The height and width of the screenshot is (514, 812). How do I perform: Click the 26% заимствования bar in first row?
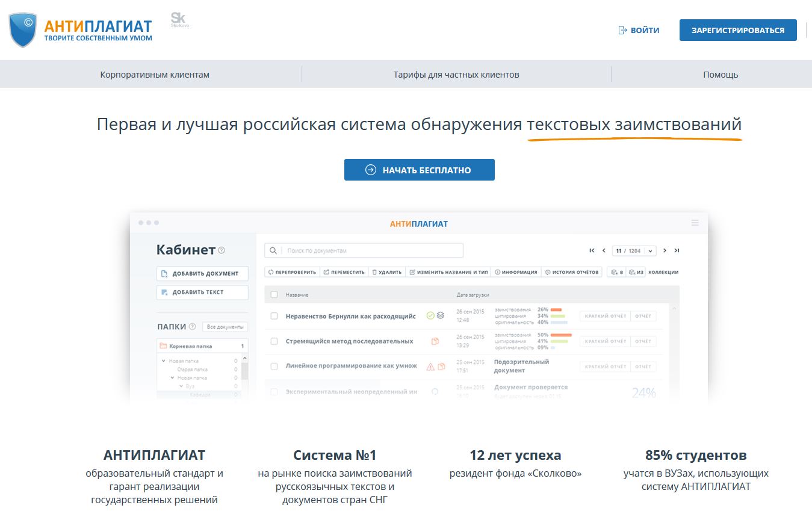(556, 309)
